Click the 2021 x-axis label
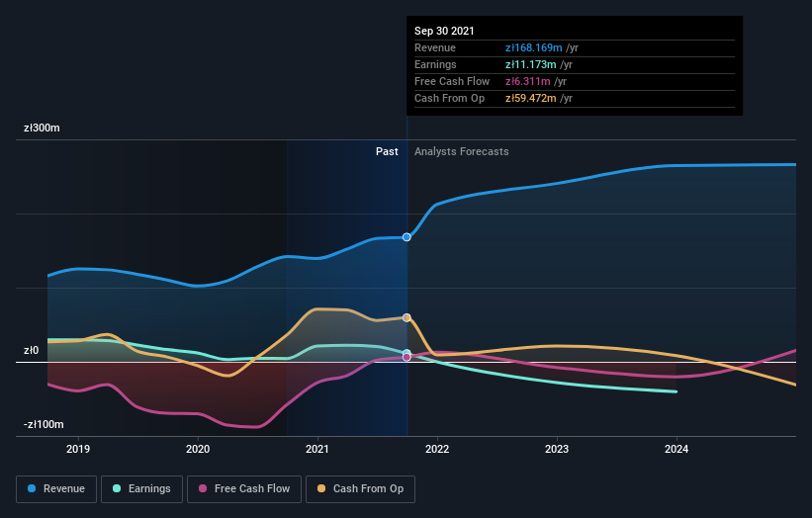The height and width of the screenshot is (518, 812). 317,449
